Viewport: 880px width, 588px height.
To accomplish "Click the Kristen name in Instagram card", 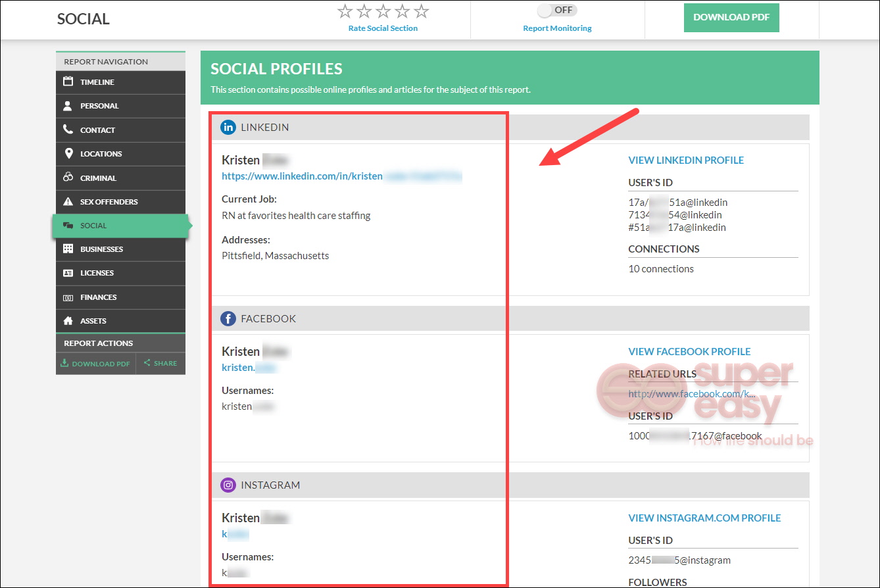I will 256,518.
